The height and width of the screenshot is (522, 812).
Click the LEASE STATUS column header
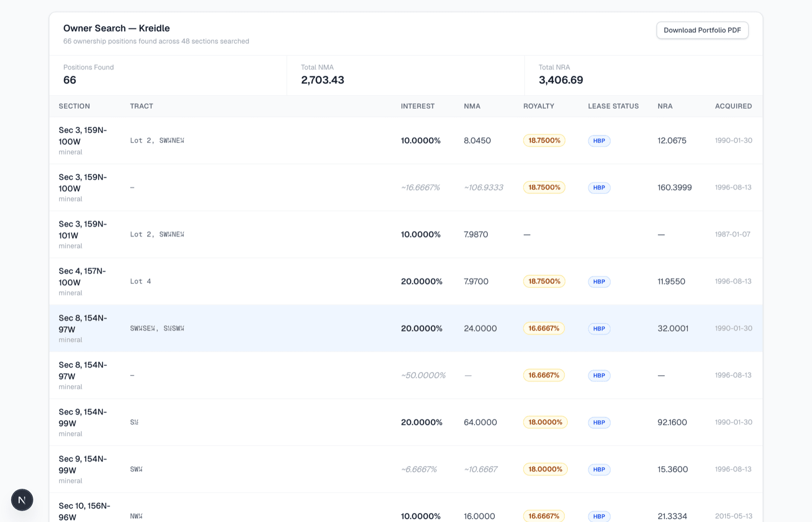point(614,106)
